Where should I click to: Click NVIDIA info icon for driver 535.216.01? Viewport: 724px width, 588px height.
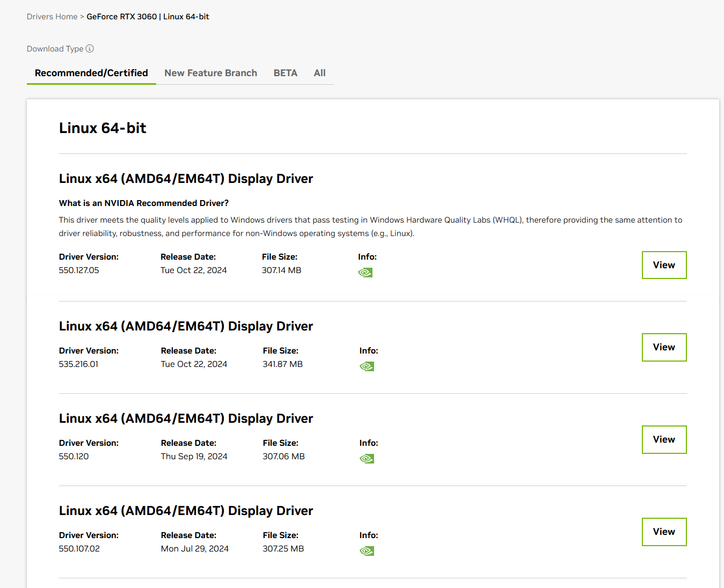[367, 366]
